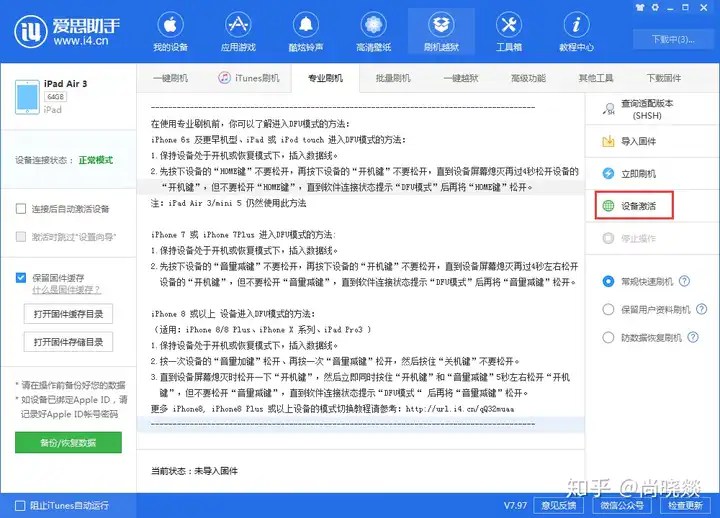720x518 pixels.
Task: Open 酷炫铃声 bell icon
Action: click(x=306, y=25)
